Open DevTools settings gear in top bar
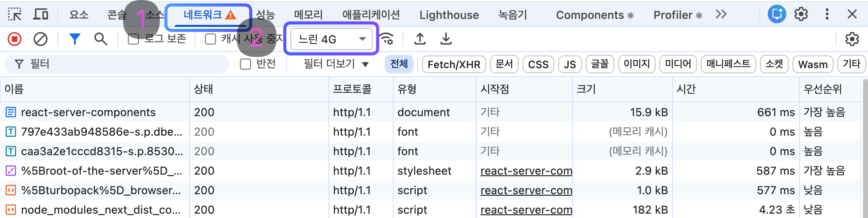This screenshot has height=218, width=868. coord(801,14)
